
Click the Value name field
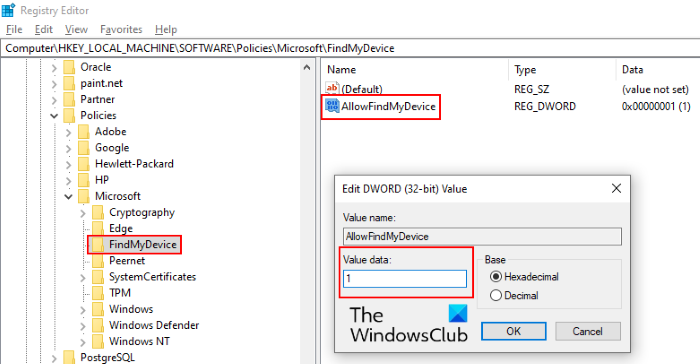(482, 237)
